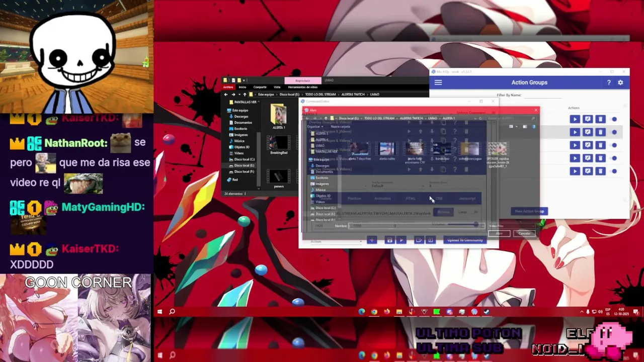Open the Herramientas de vídeo ribbon tab
The width and height of the screenshot is (644, 362).
click(303, 87)
